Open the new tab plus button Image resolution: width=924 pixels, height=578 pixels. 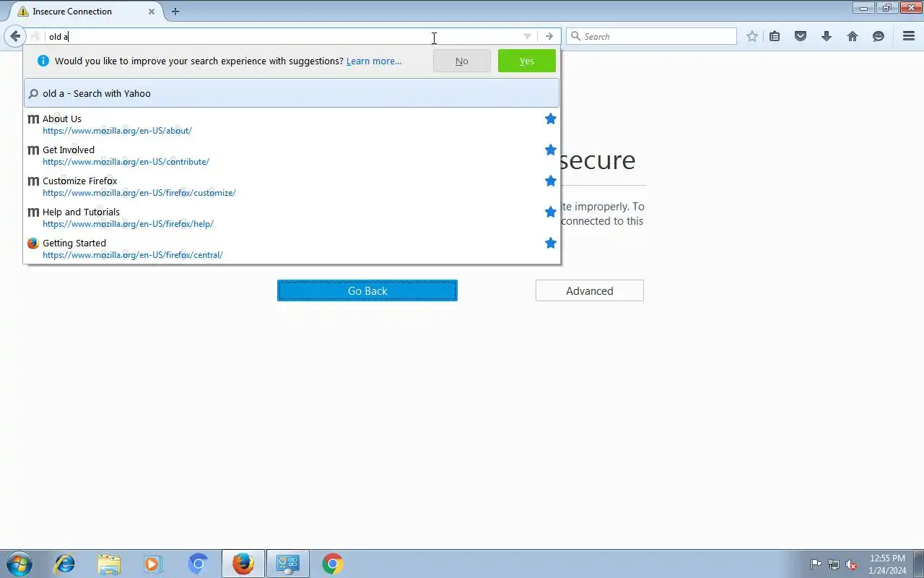pos(175,12)
